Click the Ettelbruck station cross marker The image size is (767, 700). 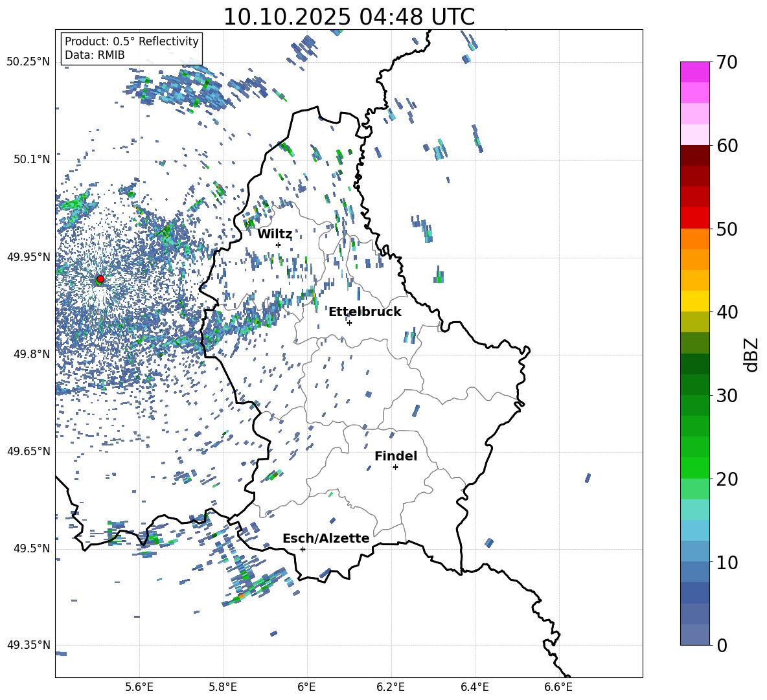pyautogui.click(x=349, y=322)
